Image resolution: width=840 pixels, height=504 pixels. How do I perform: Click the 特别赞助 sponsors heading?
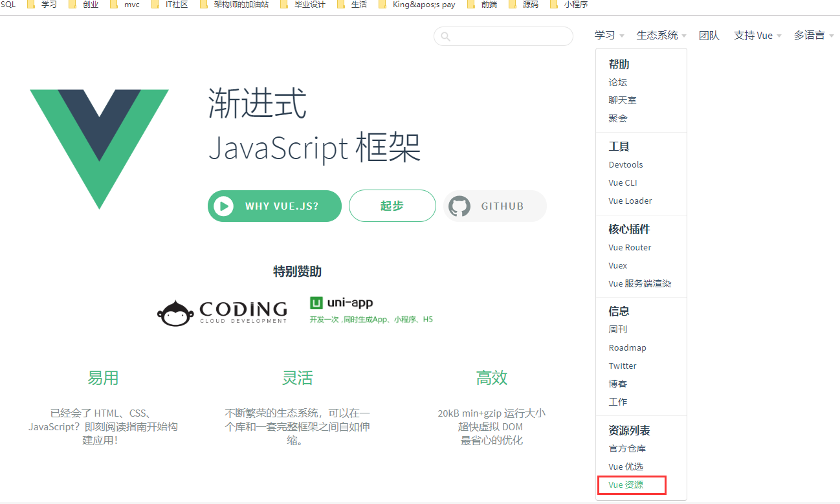click(x=297, y=271)
